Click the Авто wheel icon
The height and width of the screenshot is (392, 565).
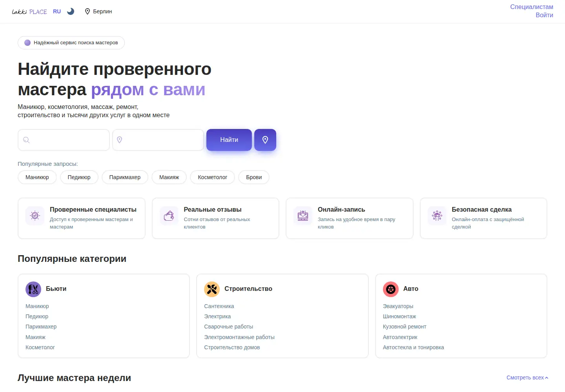point(391,289)
